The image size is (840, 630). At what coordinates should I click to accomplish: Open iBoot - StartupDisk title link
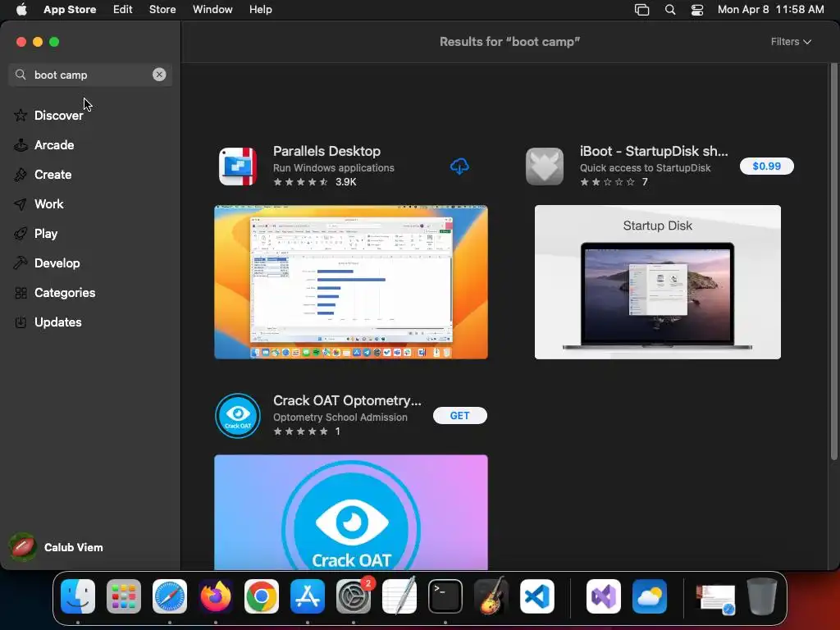pyautogui.click(x=654, y=151)
